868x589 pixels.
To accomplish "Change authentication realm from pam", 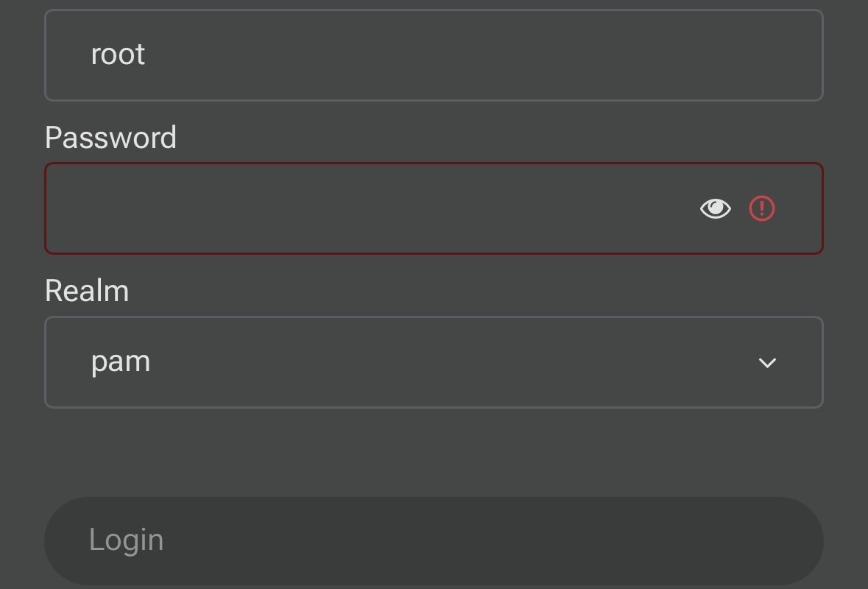I will tap(433, 362).
